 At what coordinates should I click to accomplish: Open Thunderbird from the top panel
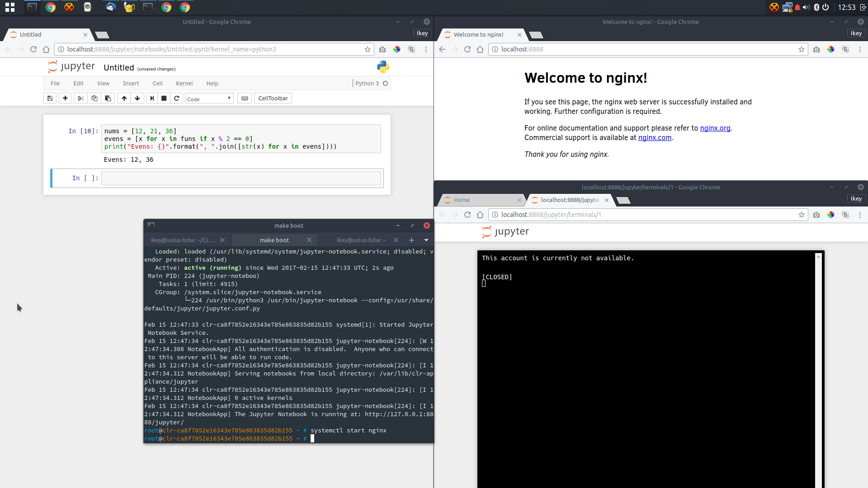pyautogui.click(x=111, y=7)
